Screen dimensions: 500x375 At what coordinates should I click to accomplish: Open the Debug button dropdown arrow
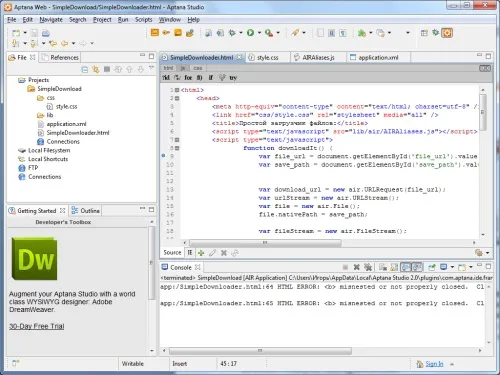(x=241, y=33)
